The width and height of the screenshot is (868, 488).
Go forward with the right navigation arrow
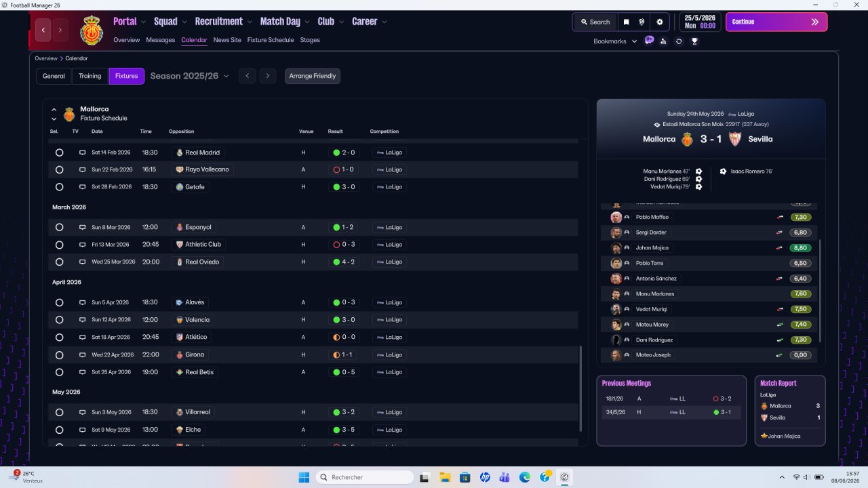click(x=60, y=30)
